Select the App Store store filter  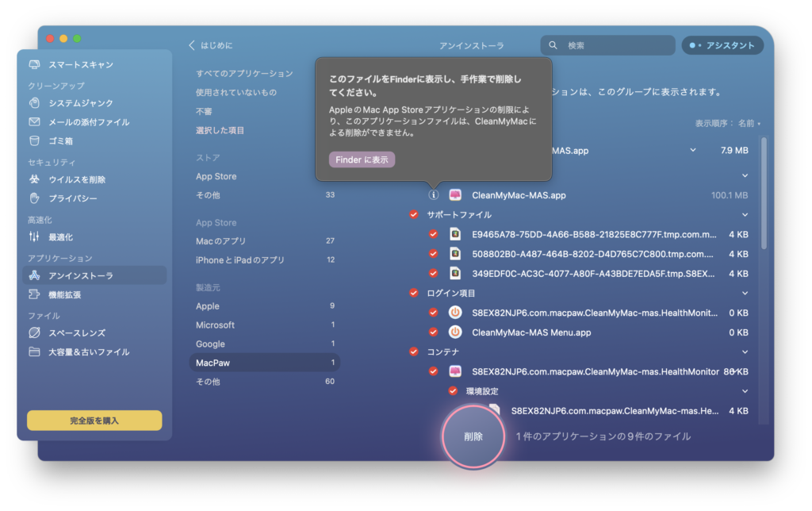coord(265,176)
